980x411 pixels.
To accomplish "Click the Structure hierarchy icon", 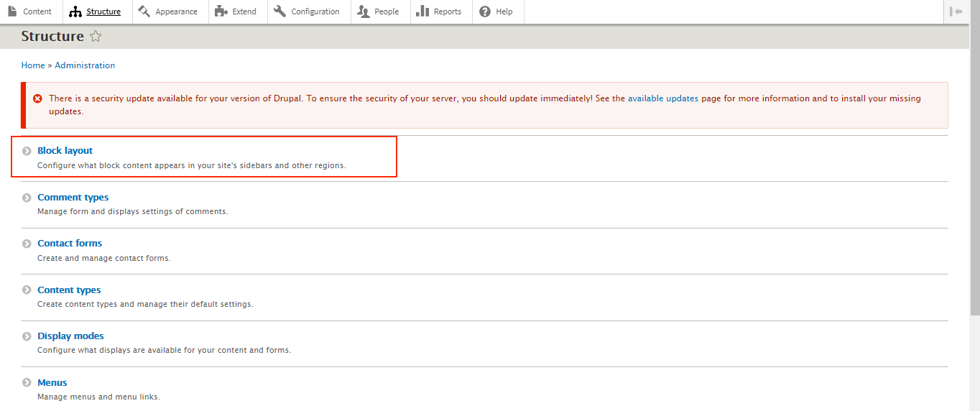I will click(75, 11).
